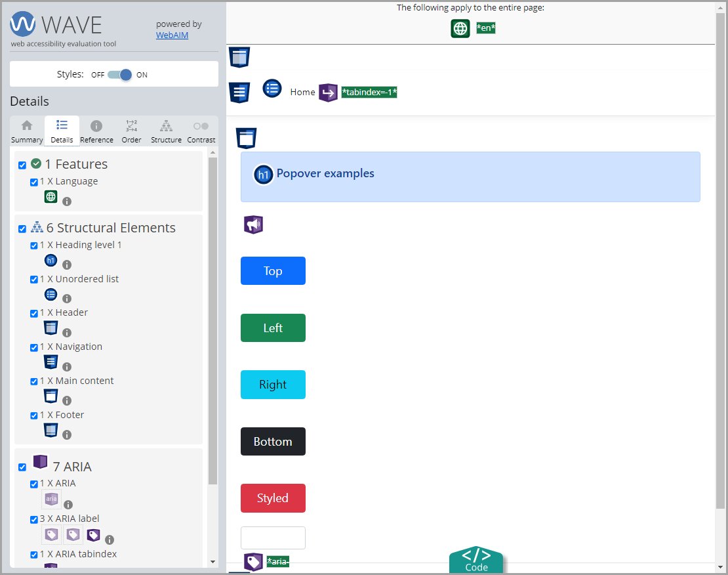Click the dark ARIA label tag icon in sidebar
This screenshot has width=728, height=575.
click(x=93, y=535)
